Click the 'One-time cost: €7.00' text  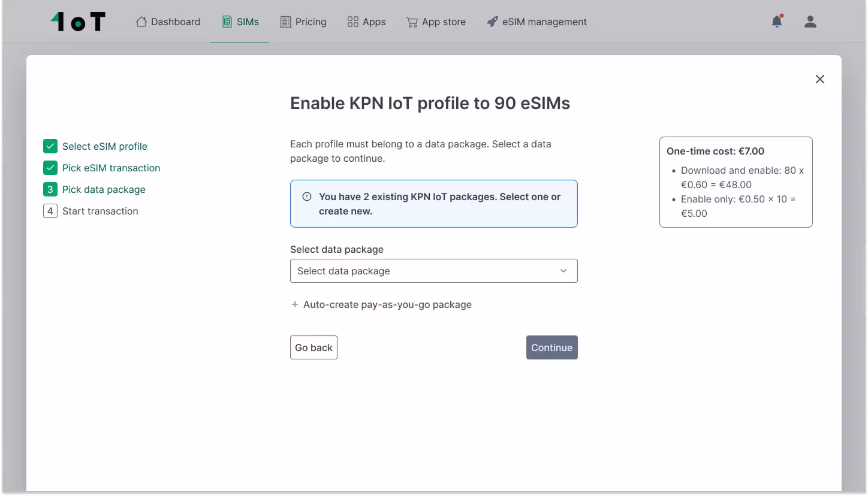(716, 151)
